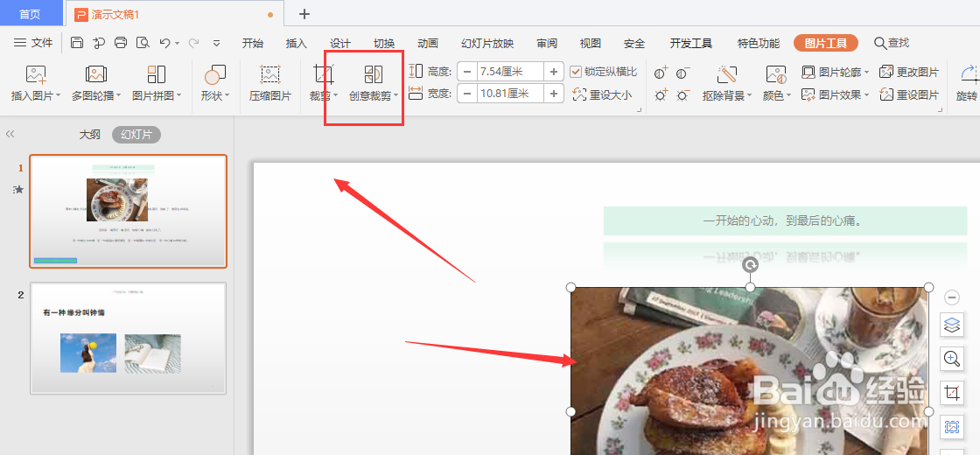Click the 宽度 width field showing 10.81厘米
This screenshot has height=455, width=980.
[511, 94]
